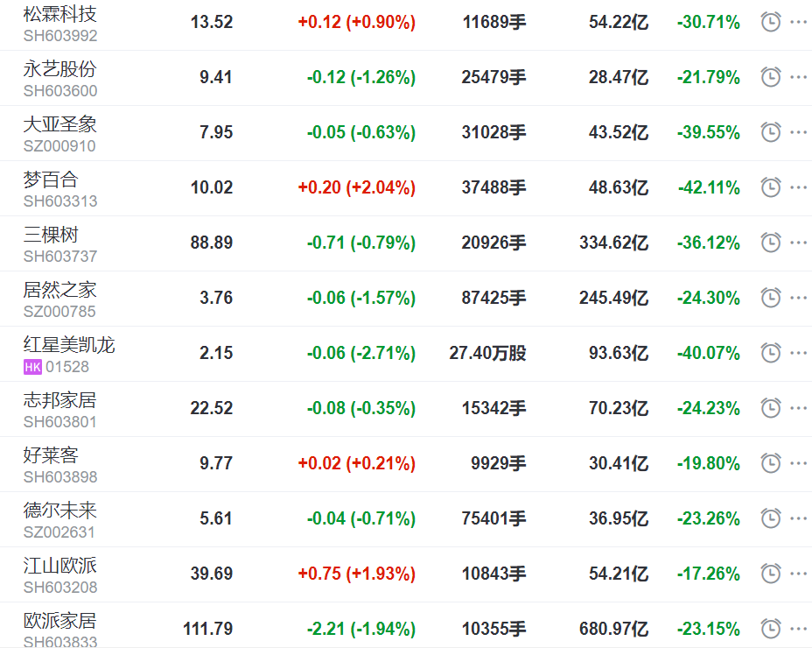Click the -42.11% yearly change value
Viewport: 812px width, 648px height.
coord(709,187)
